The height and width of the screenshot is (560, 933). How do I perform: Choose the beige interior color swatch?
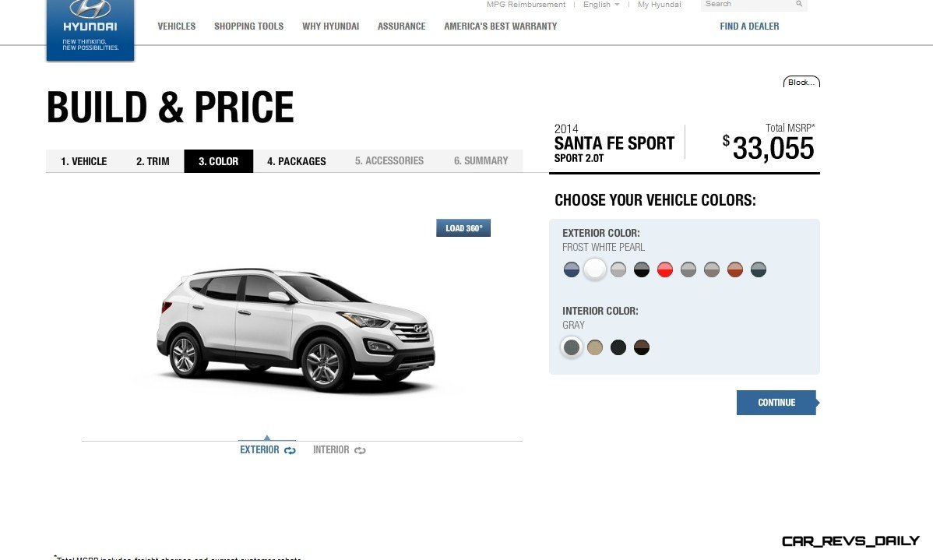595,347
